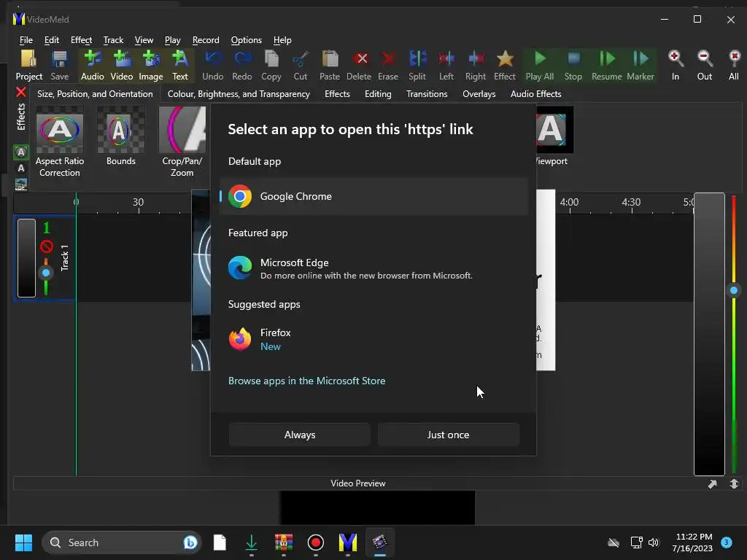
Task: Click the Cut scissors icon
Action: click(x=301, y=65)
